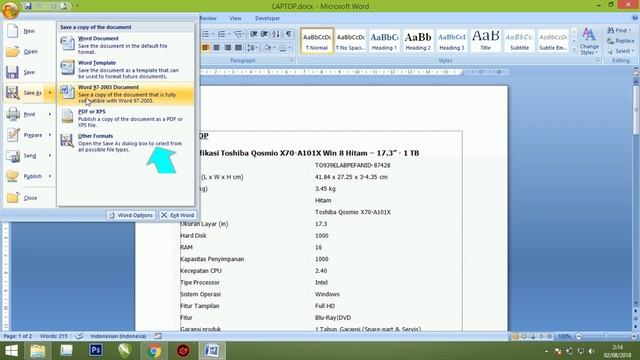640x360 pixels.
Task: Click the Sort icon
Action: click(x=276, y=34)
